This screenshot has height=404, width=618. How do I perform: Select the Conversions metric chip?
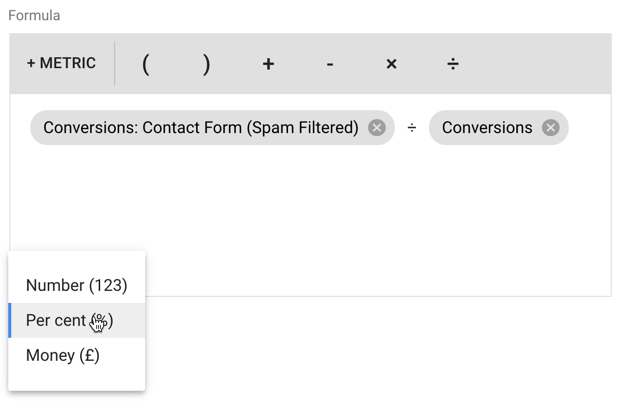pos(487,128)
